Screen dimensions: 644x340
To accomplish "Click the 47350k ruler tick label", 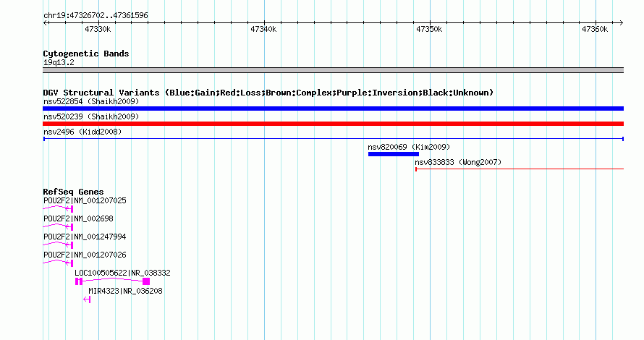I will pyautogui.click(x=429, y=29).
